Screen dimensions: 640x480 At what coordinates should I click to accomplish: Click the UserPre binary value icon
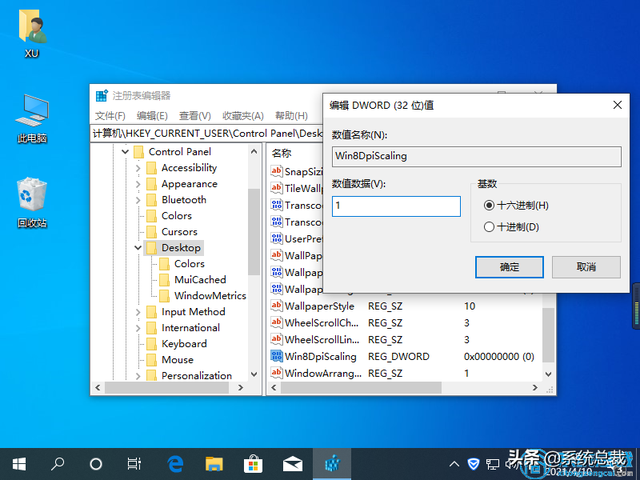tap(276, 238)
